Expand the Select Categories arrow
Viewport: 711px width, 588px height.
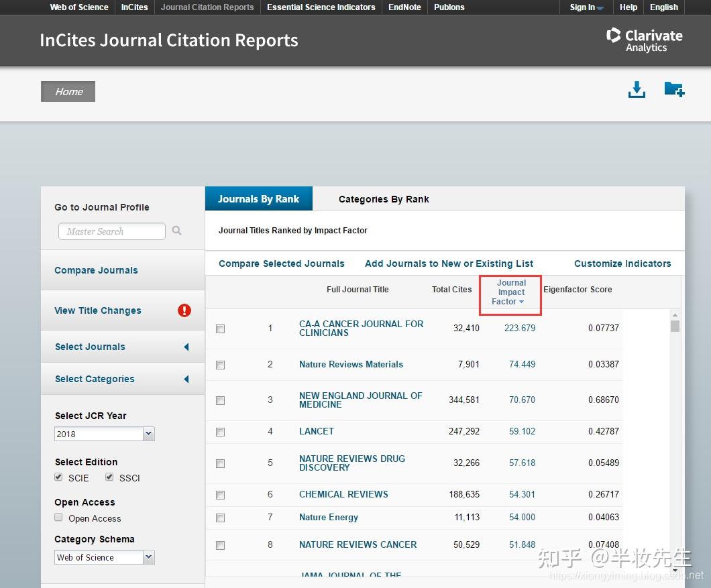point(186,379)
